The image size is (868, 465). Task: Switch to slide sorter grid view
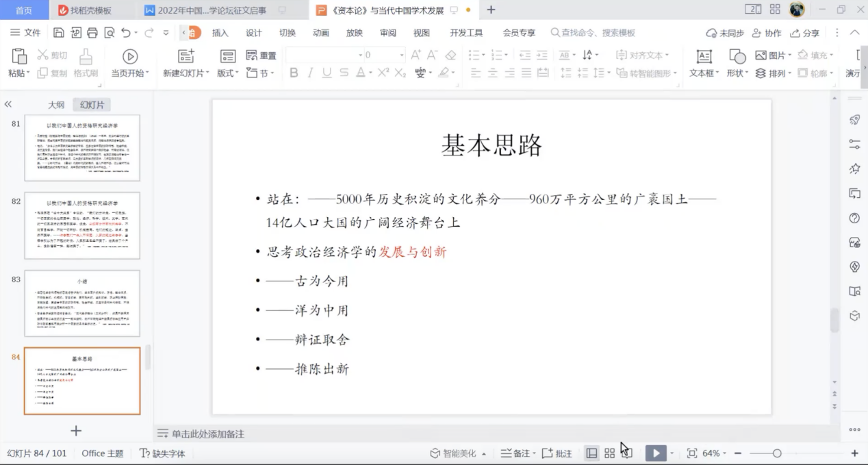pyautogui.click(x=609, y=453)
